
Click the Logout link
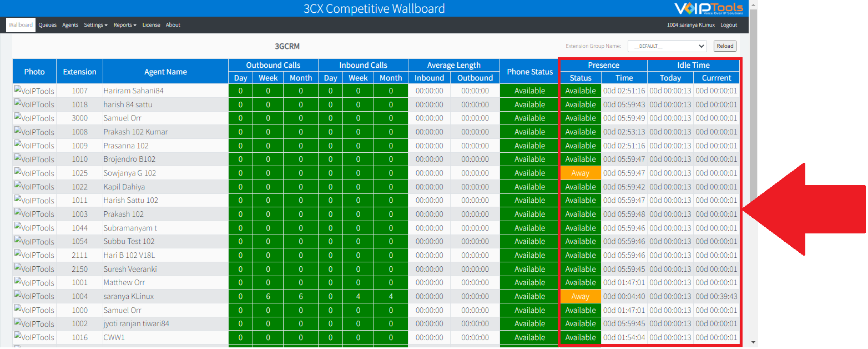729,25
